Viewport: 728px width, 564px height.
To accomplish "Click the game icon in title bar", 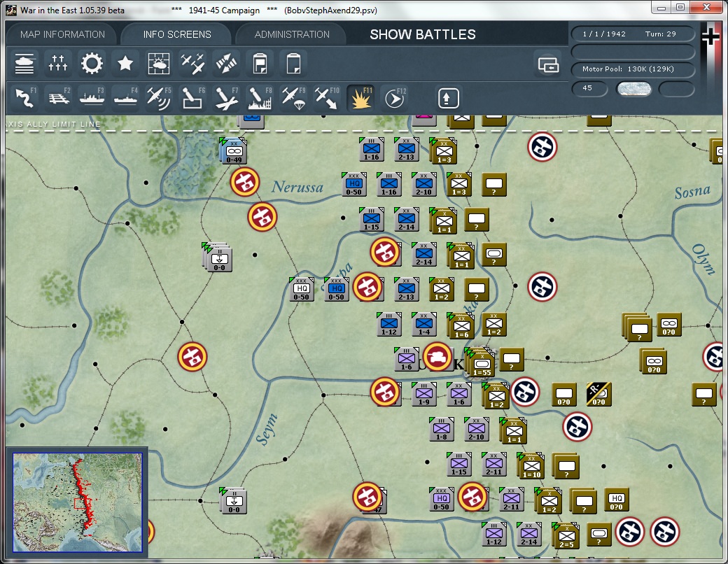I will pyautogui.click(x=11, y=10).
